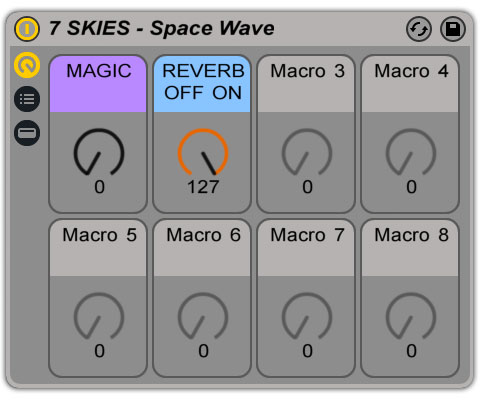Click the Macro 3 knob
This screenshot has height=400, width=480.
tap(307, 152)
